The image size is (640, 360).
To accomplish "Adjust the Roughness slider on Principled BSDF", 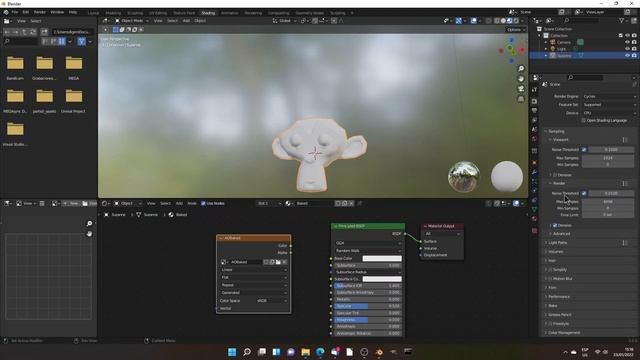I will point(368,320).
